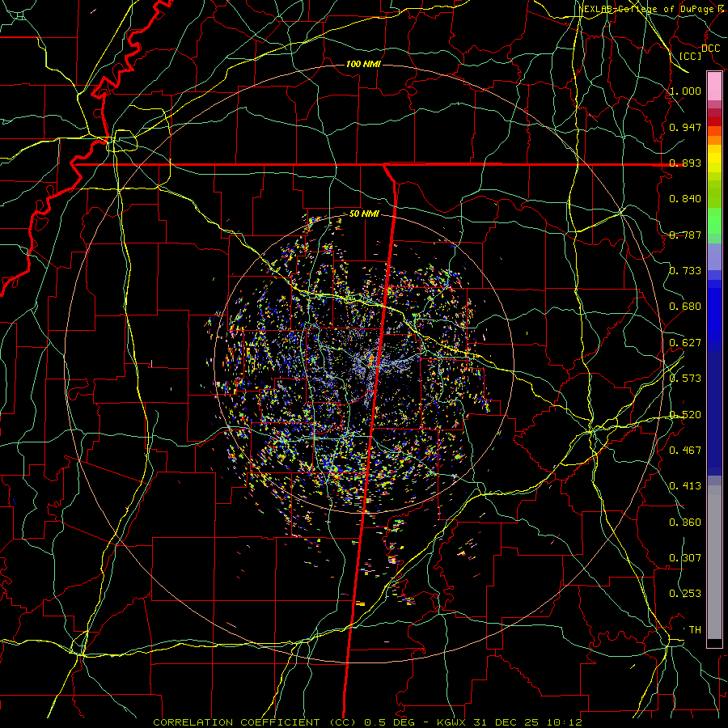Click the "NEXLAB-College of DuPage" header text
The width and height of the screenshot is (728, 728).
click(646, 9)
